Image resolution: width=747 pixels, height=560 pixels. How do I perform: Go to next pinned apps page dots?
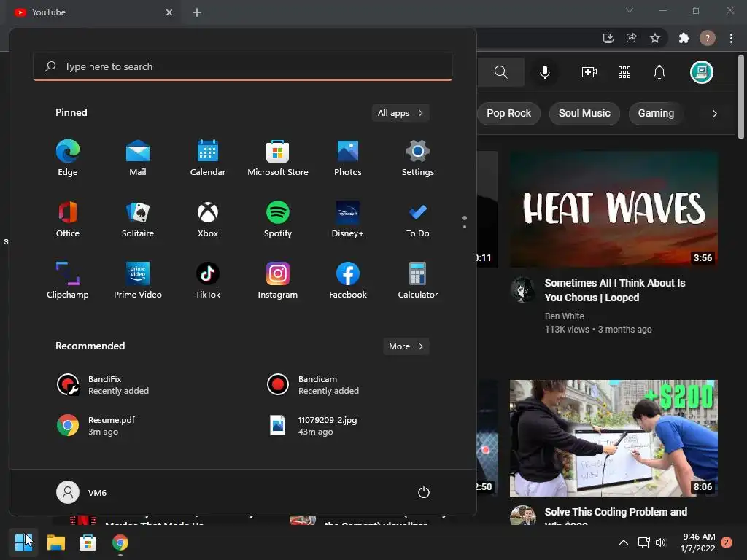(x=465, y=222)
